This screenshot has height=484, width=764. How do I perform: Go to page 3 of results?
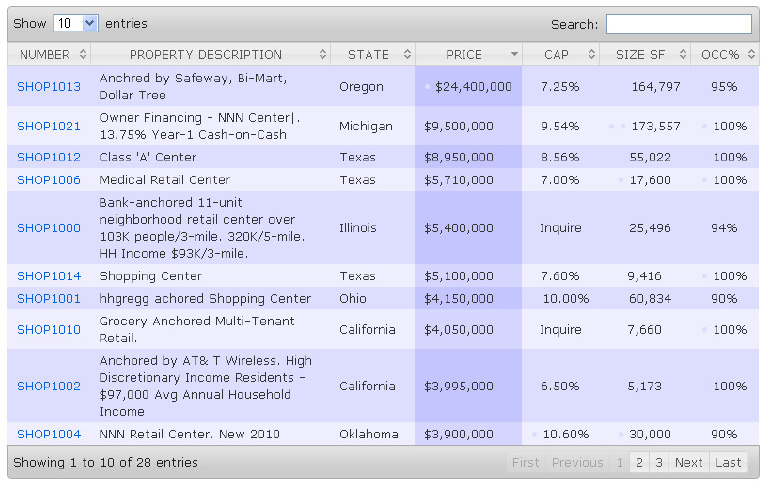click(x=659, y=462)
